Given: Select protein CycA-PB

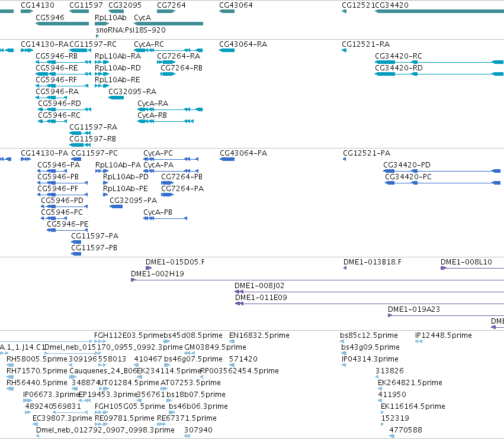Looking at the screenshot, I should 158,212.
